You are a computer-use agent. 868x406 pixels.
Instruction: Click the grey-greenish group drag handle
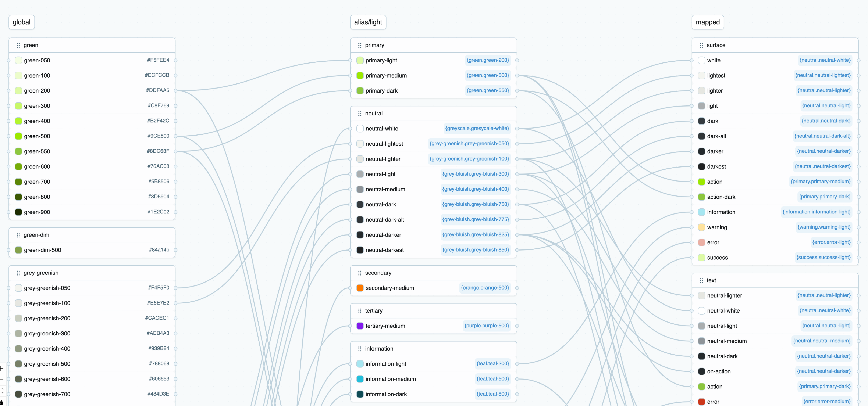(x=18, y=273)
